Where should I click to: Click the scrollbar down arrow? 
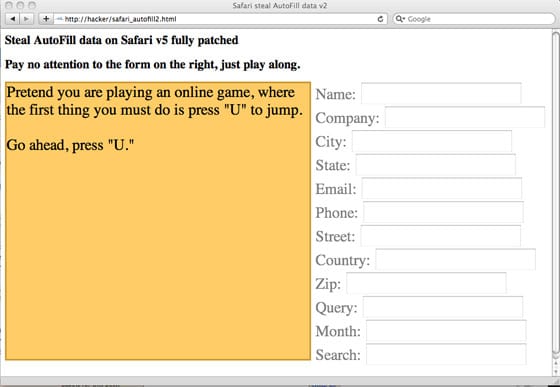pyautogui.click(x=556, y=372)
